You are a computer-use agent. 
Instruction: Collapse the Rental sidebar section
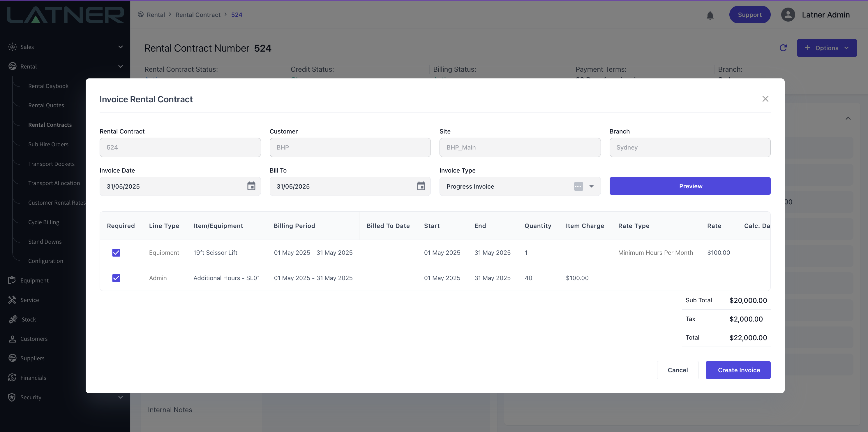click(x=120, y=66)
